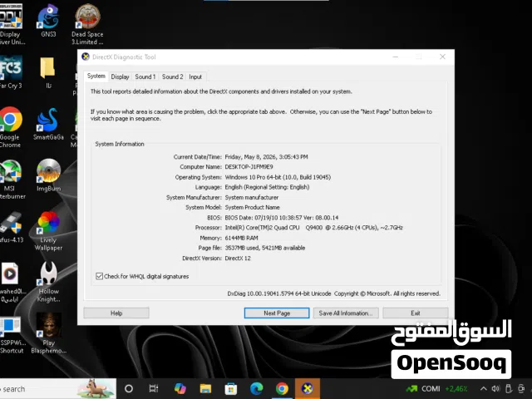
Task: Open the Sound 2 tab
Action: coord(172,76)
